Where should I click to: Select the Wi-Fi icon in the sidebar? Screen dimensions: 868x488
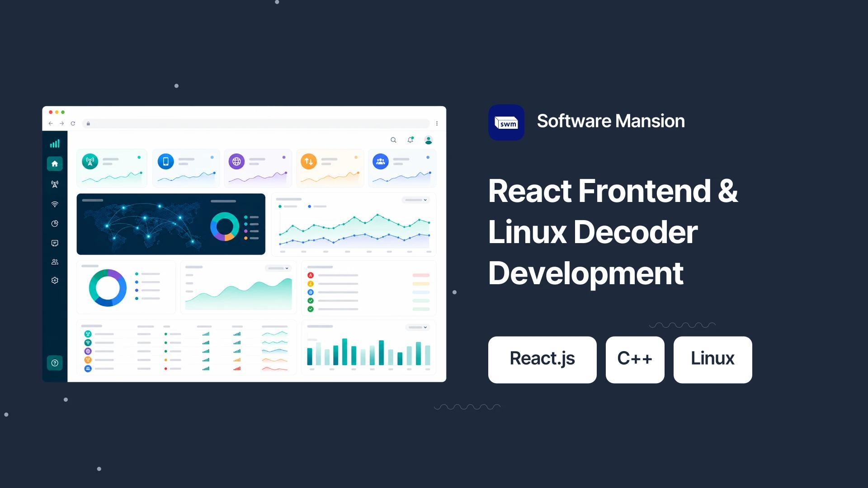[x=55, y=204]
